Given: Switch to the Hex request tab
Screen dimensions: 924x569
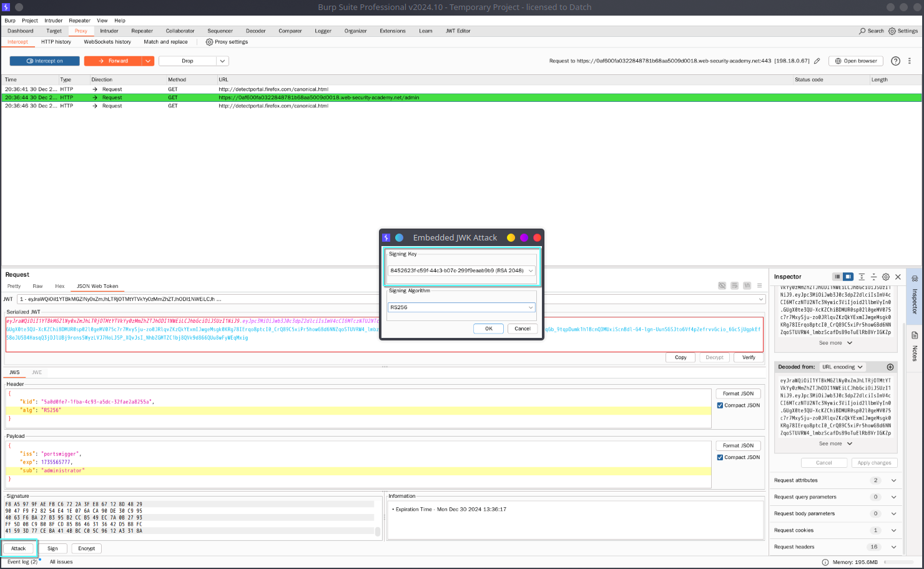Looking at the screenshot, I should [60, 286].
